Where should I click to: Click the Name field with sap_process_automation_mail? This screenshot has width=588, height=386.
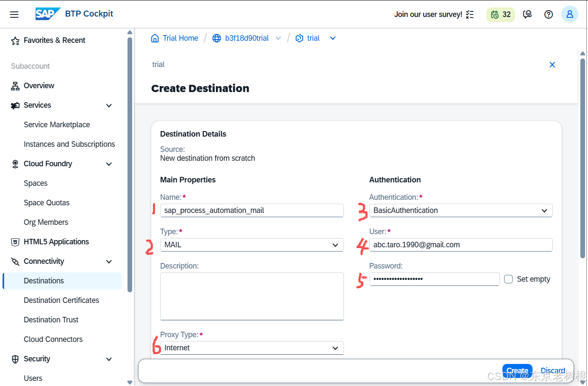click(252, 210)
